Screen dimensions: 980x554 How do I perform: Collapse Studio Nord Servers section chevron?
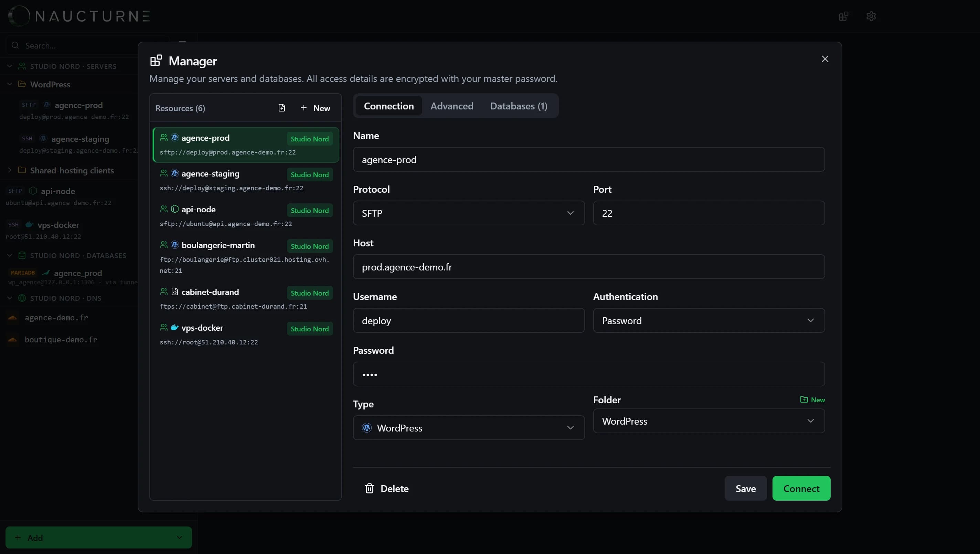click(10, 66)
